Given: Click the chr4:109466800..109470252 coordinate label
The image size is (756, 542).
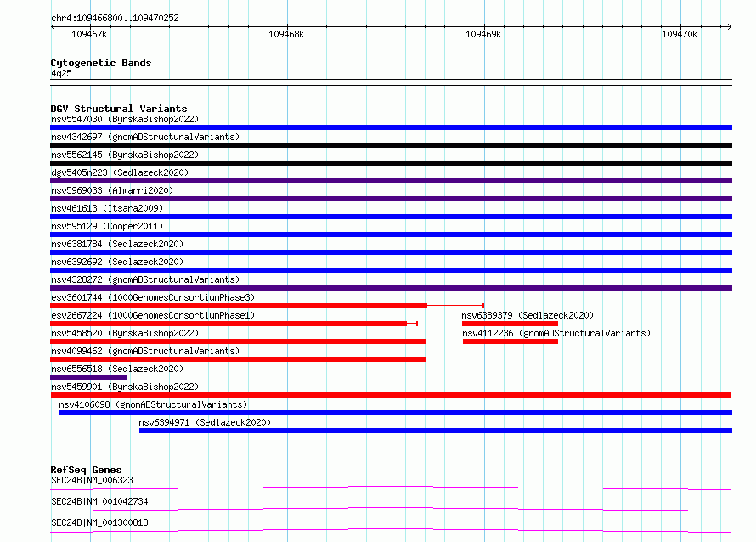Looking at the screenshot, I should point(115,18).
